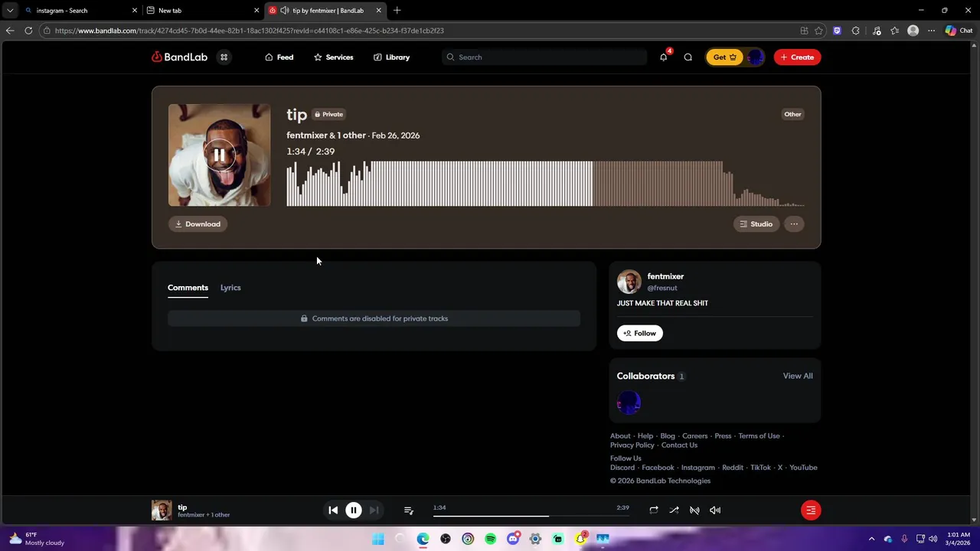Show hidden system tray icons
This screenshot has width=980, height=551.
tap(871, 540)
